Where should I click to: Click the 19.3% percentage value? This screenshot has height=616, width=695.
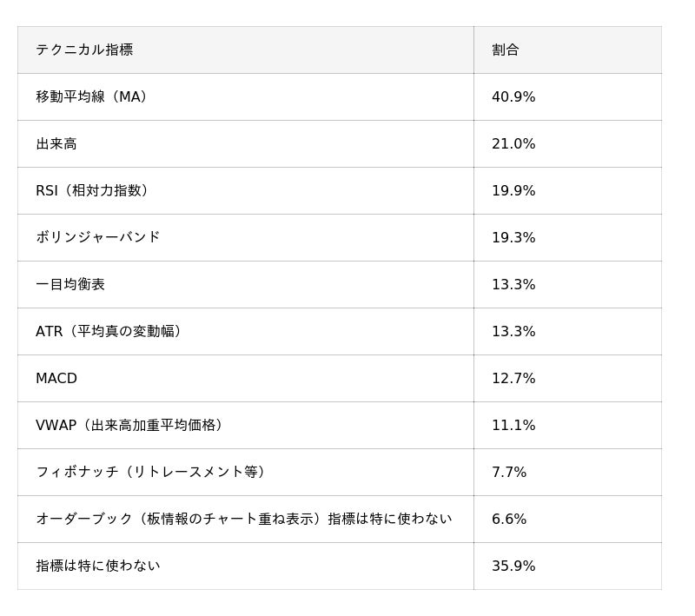pos(513,237)
